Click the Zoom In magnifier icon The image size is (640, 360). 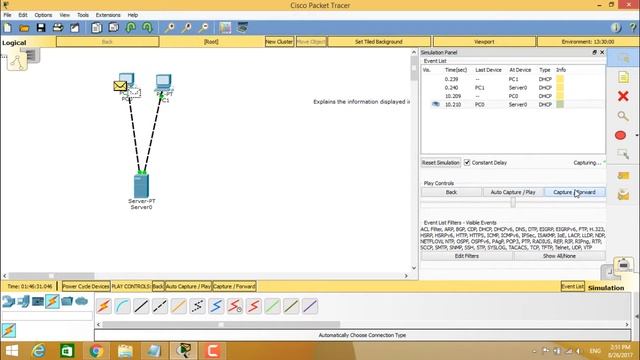tap(169, 28)
